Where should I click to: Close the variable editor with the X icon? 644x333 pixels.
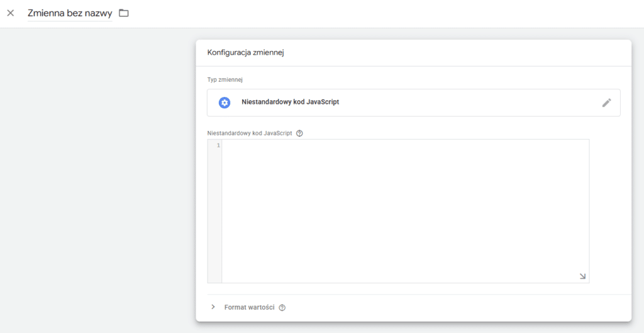click(x=11, y=13)
